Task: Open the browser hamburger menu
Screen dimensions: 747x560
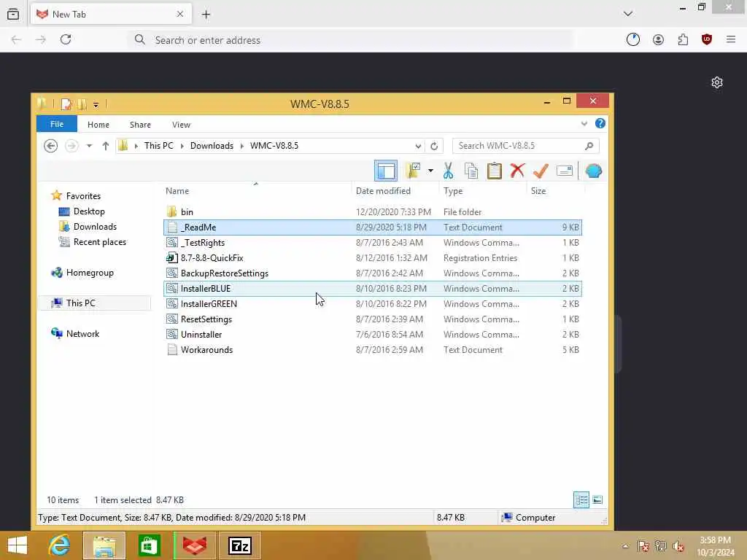Action: click(731, 39)
